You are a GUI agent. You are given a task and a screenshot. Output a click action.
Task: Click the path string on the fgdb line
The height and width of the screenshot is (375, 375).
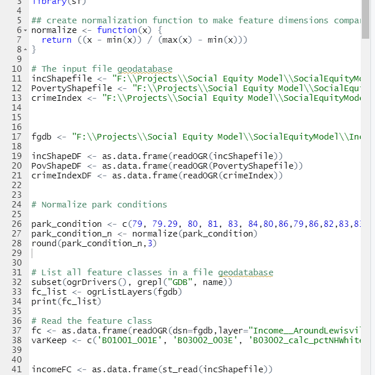tap(216, 137)
